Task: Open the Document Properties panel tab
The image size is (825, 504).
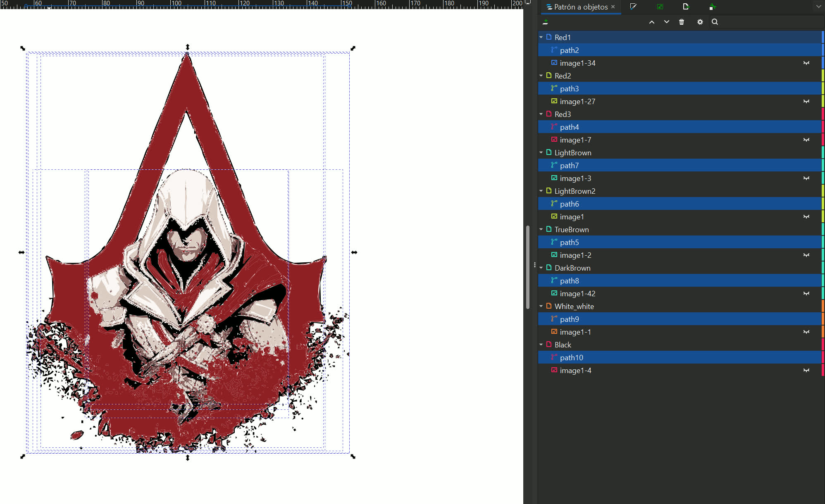Action: tap(712, 7)
